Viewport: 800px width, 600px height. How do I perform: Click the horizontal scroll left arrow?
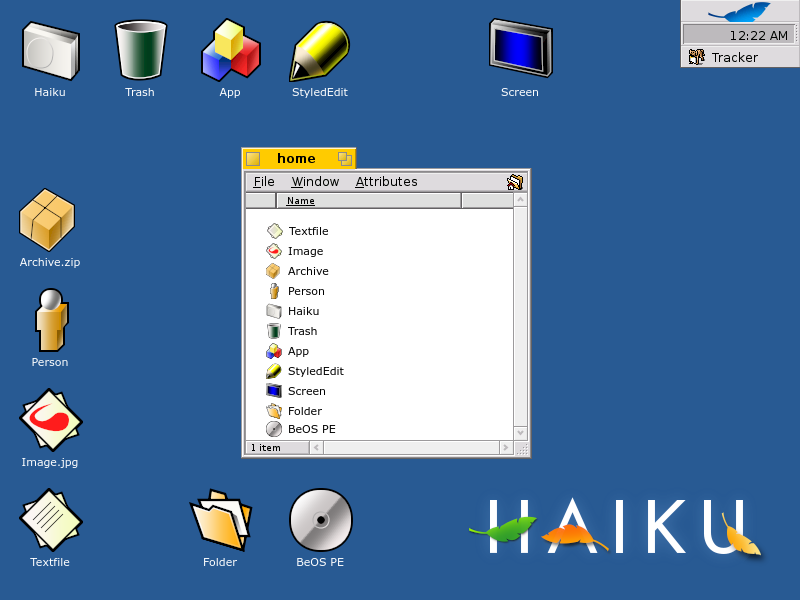point(316,448)
